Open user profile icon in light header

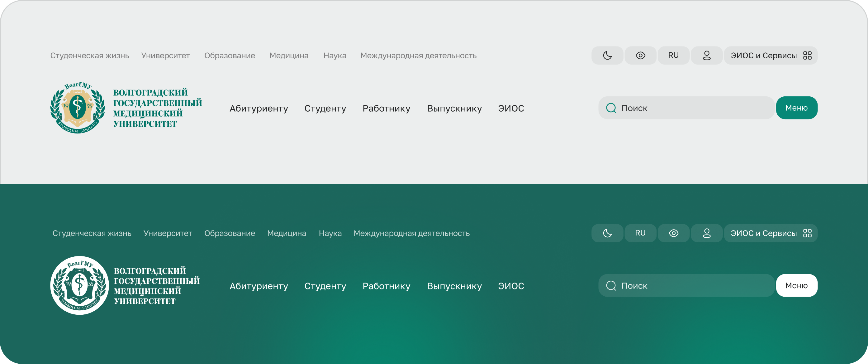pyautogui.click(x=707, y=55)
